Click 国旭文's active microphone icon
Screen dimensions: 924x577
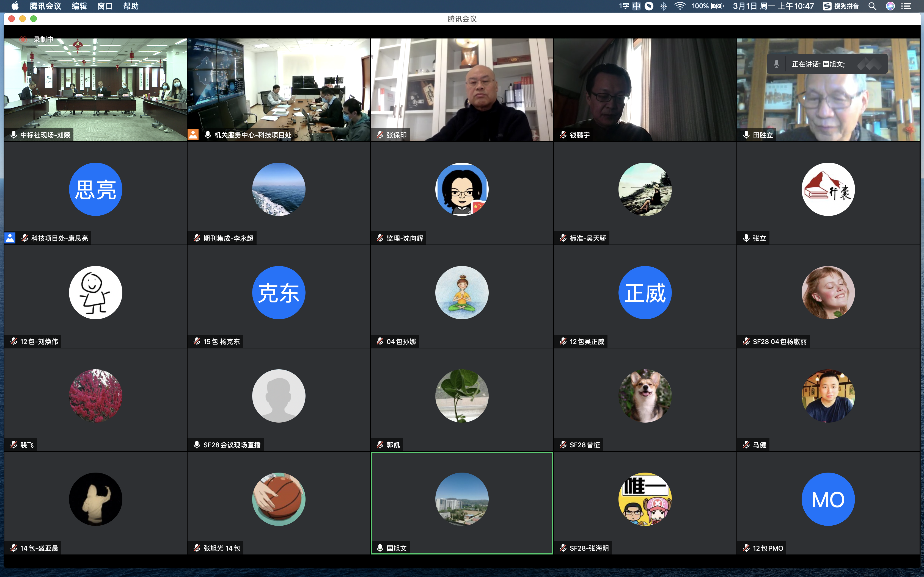tap(380, 548)
